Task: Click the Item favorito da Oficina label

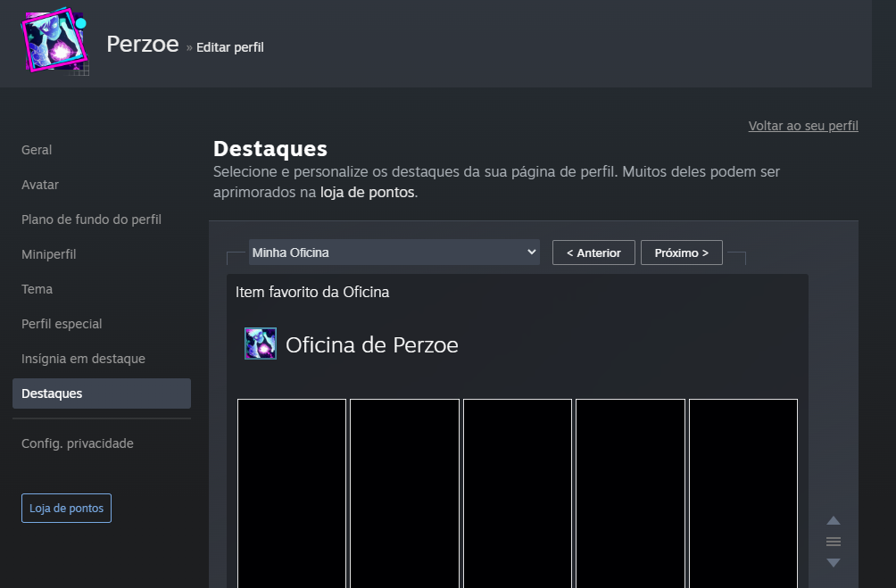Action: (312, 292)
